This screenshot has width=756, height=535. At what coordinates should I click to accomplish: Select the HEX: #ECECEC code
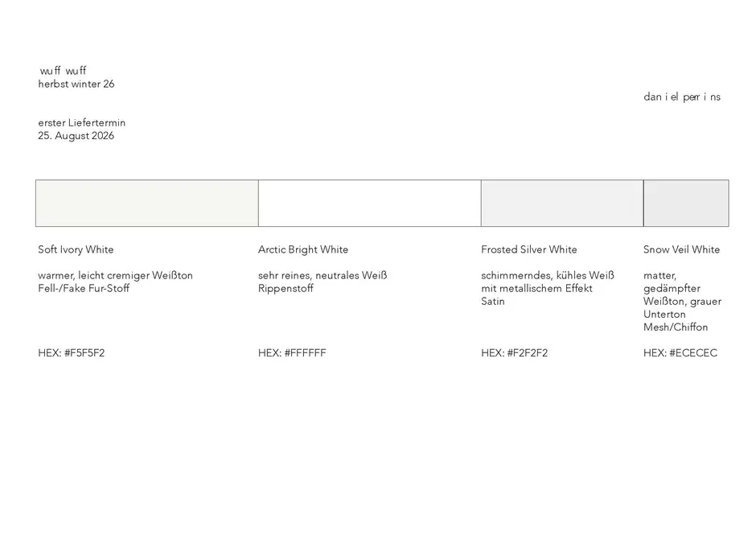pyautogui.click(x=680, y=352)
